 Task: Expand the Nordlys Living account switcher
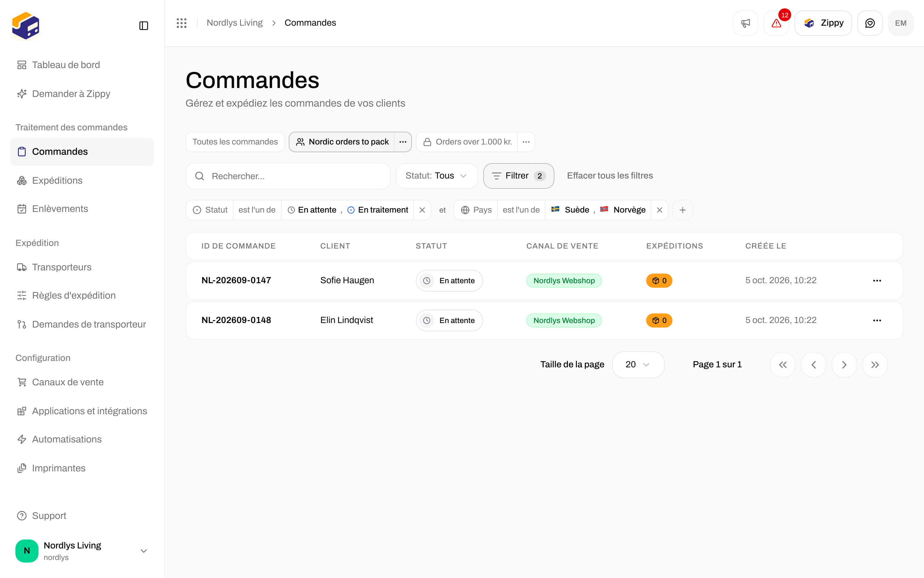coord(82,551)
